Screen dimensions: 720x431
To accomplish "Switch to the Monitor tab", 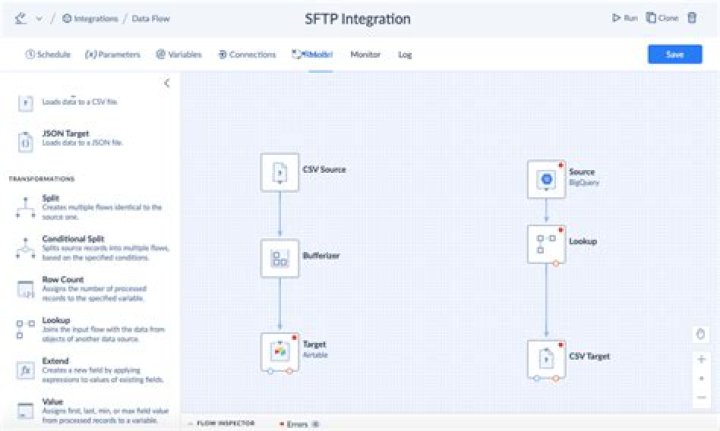I will click(366, 55).
